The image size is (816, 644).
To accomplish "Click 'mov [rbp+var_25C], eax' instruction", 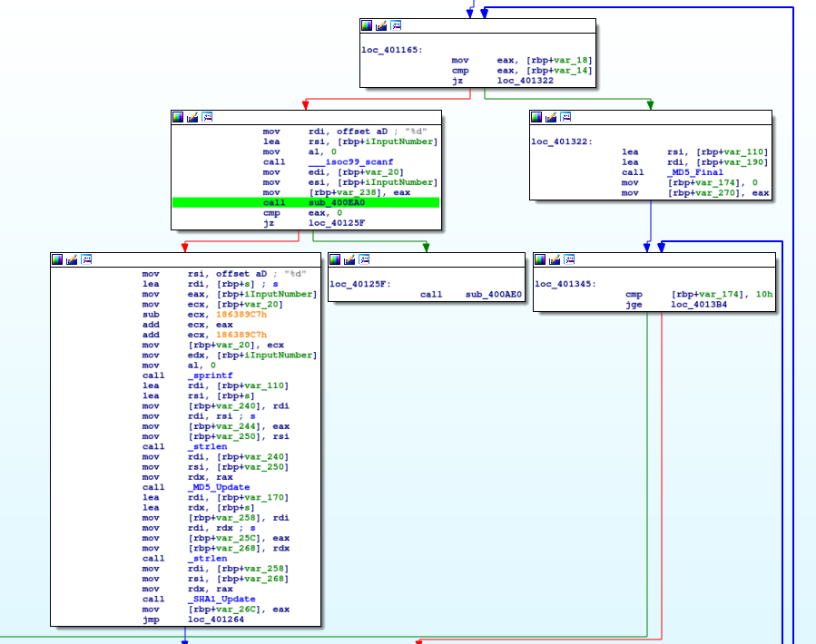I will [216, 539].
